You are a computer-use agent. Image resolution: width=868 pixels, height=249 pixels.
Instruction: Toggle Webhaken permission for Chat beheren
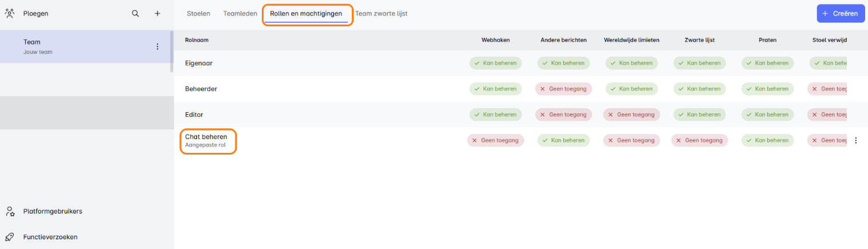tap(496, 140)
